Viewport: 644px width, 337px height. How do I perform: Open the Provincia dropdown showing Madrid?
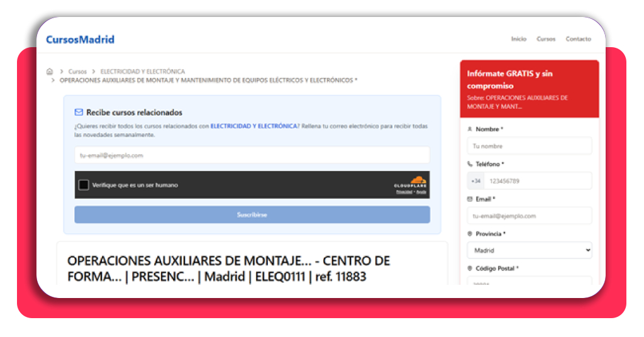530,250
